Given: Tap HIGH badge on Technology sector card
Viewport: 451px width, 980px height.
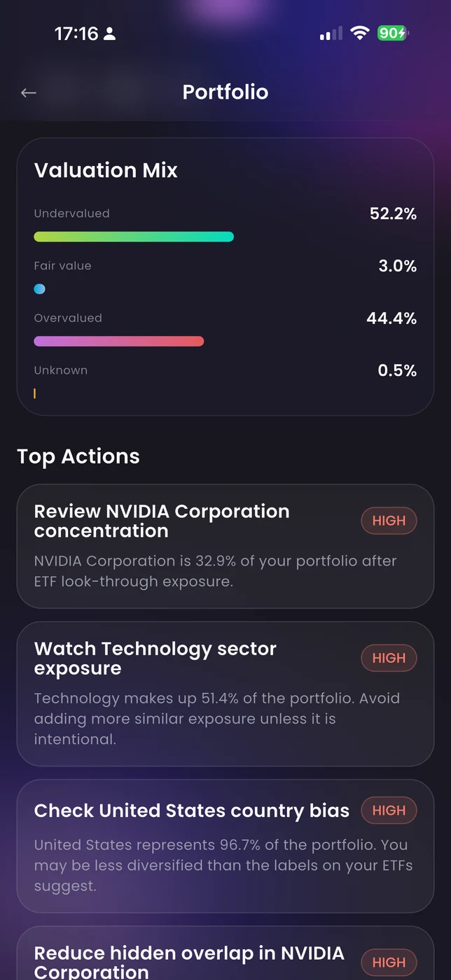Looking at the screenshot, I should (x=389, y=658).
